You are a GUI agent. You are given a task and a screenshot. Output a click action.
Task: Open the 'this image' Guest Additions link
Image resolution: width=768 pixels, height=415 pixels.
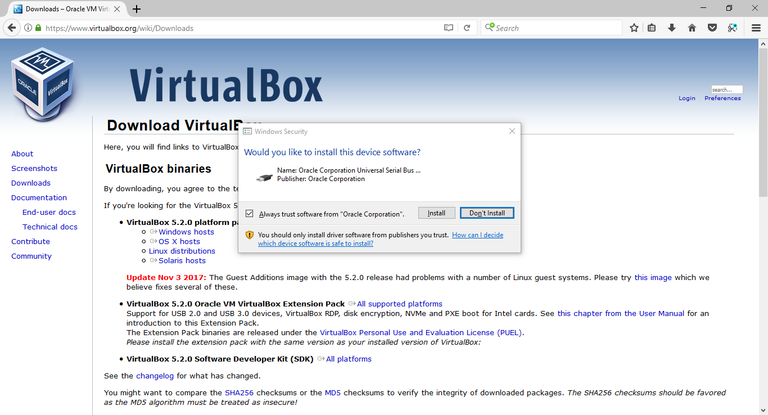[653, 277]
